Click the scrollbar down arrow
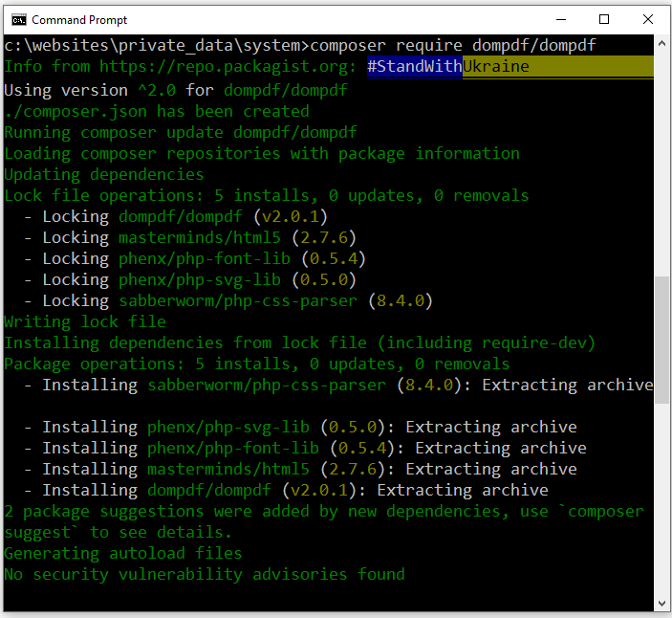The height and width of the screenshot is (618, 672). 662,602
